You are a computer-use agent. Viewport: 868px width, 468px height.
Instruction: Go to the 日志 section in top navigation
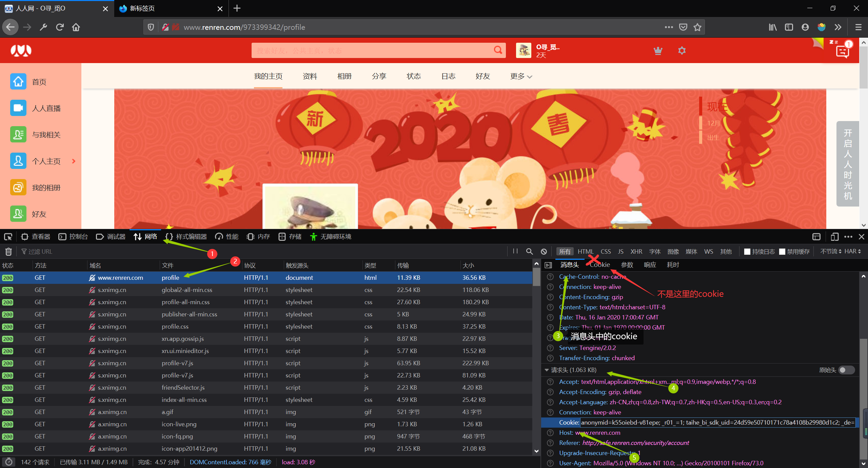448,76
